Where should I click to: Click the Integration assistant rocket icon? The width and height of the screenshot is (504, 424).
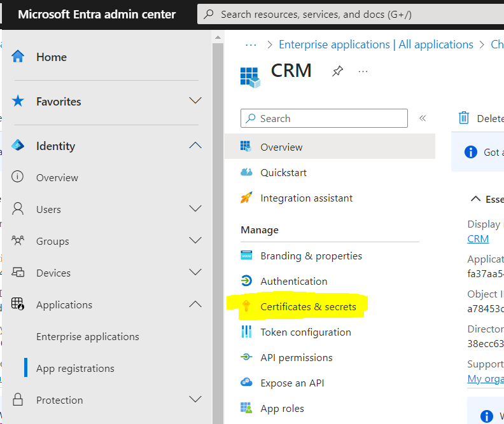click(246, 198)
